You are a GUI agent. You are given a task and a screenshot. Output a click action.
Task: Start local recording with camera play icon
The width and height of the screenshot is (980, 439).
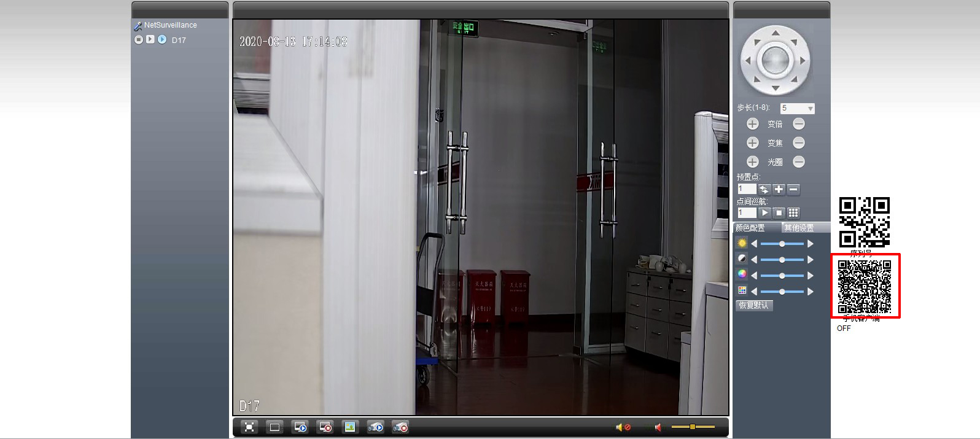375,427
